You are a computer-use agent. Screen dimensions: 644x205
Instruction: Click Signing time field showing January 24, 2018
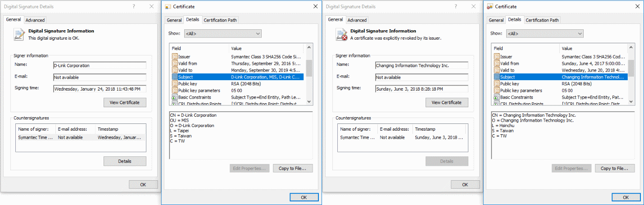point(100,89)
